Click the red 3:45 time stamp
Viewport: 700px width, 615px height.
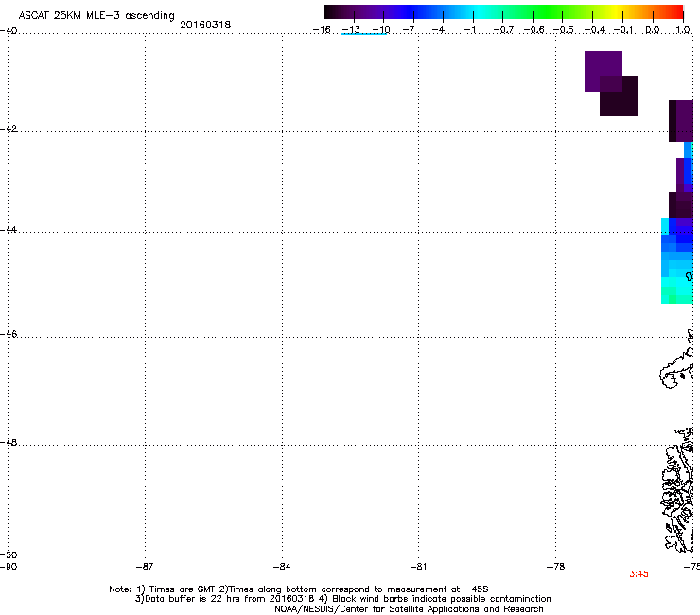click(x=639, y=574)
